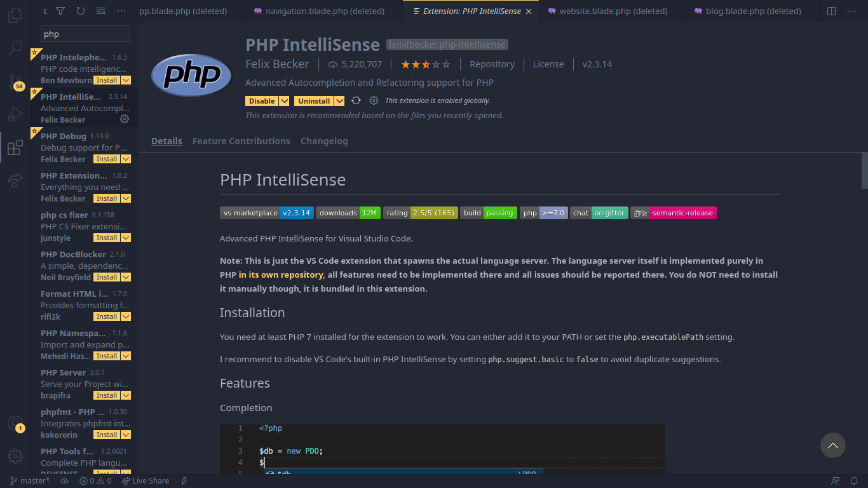This screenshot has width=868, height=488.
Task: Install the PHP Server extension
Action: tap(107, 395)
